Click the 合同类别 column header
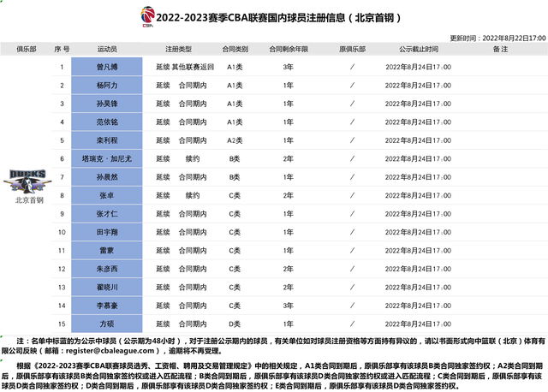Viewport: 548px width, 392px height. [235, 50]
